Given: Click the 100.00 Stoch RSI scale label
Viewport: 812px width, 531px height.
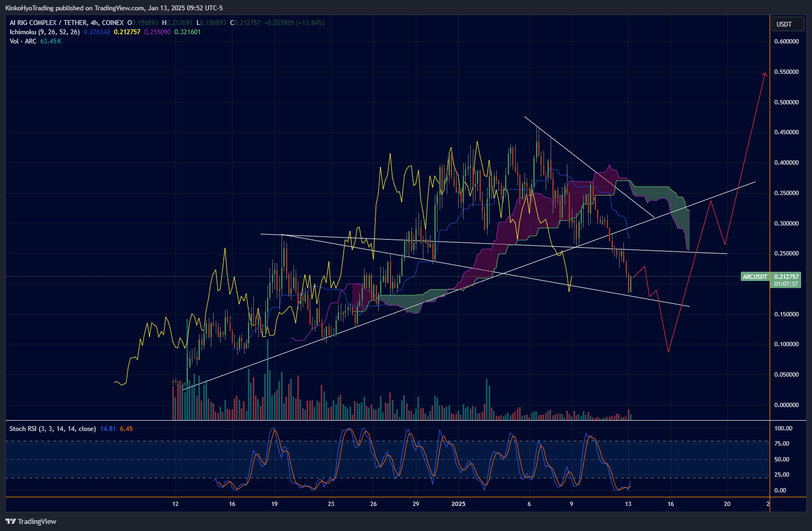Looking at the screenshot, I should coord(783,428).
